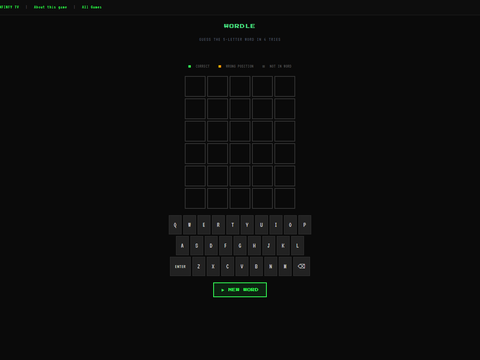Select the letter E key
The width and height of the screenshot is (480, 360).
[204, 225]
